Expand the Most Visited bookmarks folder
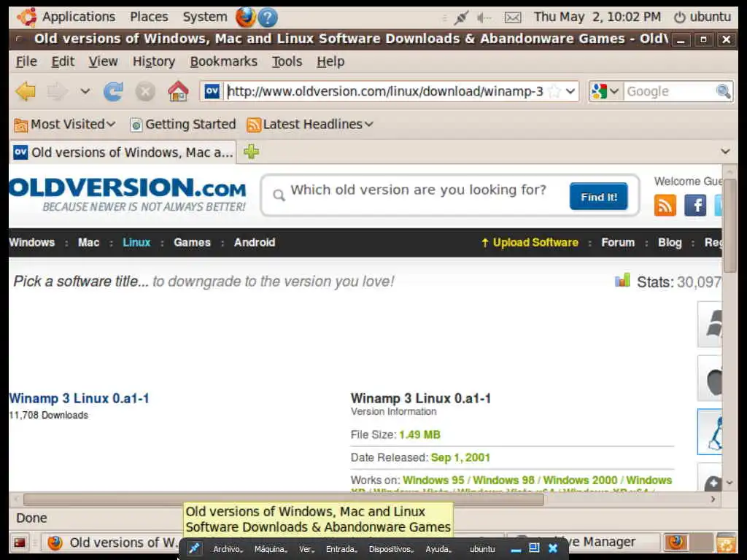 click(x=64, y=124)
